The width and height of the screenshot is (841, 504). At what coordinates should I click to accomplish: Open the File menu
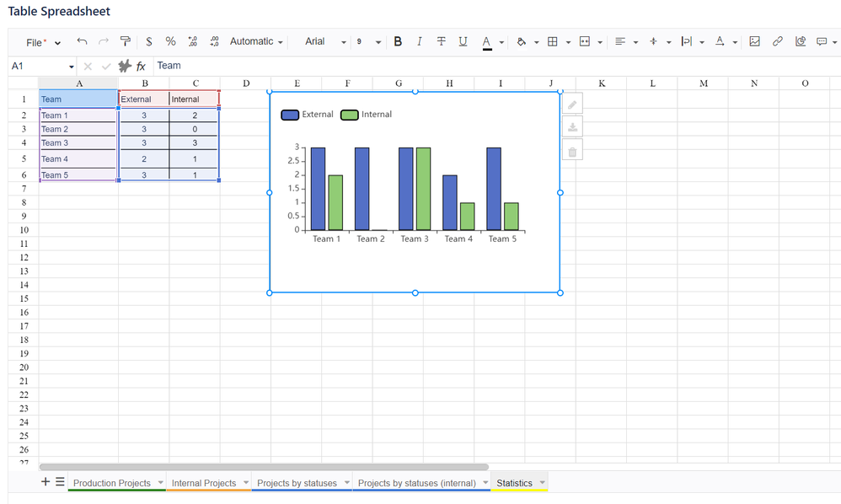43,42
